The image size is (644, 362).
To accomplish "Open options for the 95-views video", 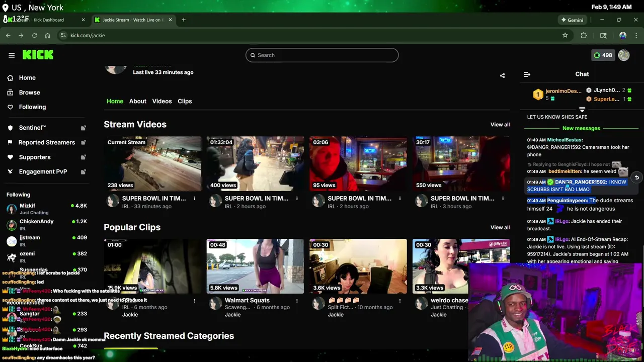I will [x=400, y=199].
